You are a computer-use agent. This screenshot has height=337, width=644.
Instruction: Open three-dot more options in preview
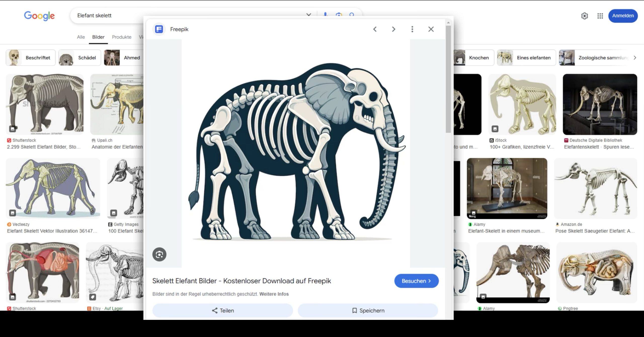point(412,29)
